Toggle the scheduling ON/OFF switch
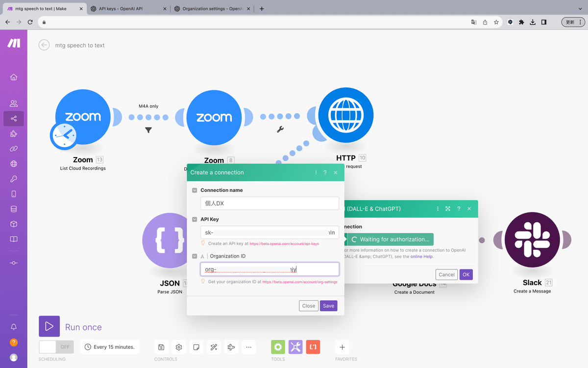The width and height of the screenshot is (588, 368). [56, 347]
